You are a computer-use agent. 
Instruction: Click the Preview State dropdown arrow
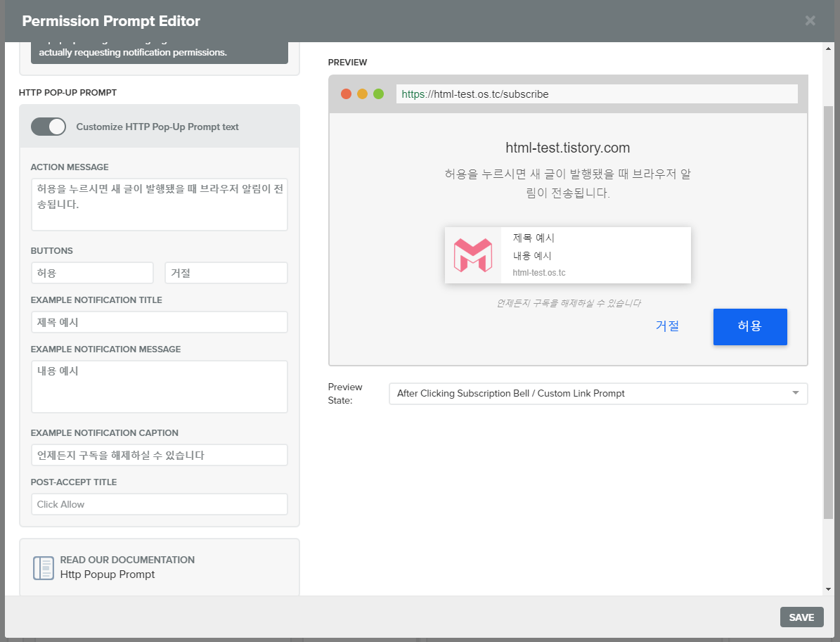pyautogui.click(x=796, y=393)
